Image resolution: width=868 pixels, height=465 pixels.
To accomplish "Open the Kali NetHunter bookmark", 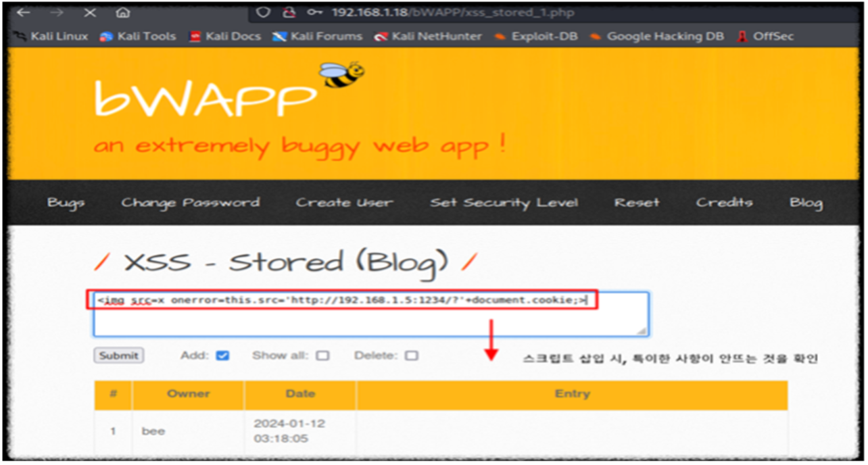I will coord(429,36).
